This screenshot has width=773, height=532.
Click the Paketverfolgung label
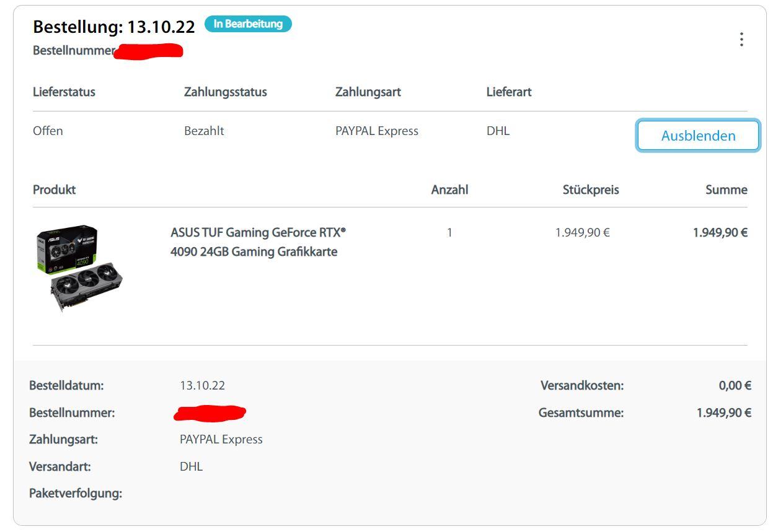(76, 493)
